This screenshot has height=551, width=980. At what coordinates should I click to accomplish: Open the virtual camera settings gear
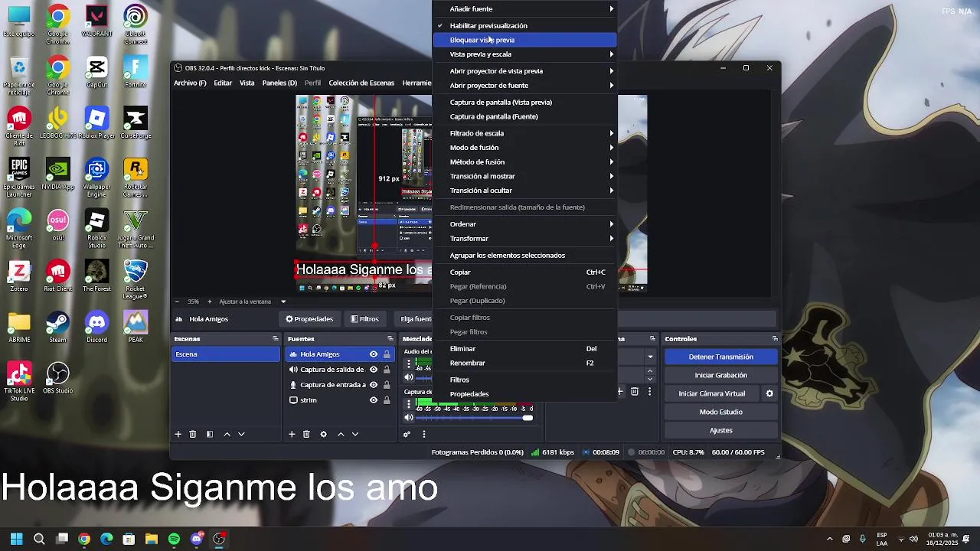click(769, 393)
